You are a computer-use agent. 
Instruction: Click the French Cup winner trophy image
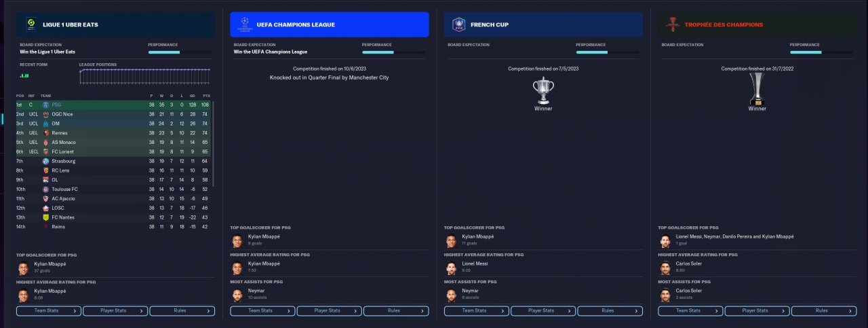click(543, 90)
